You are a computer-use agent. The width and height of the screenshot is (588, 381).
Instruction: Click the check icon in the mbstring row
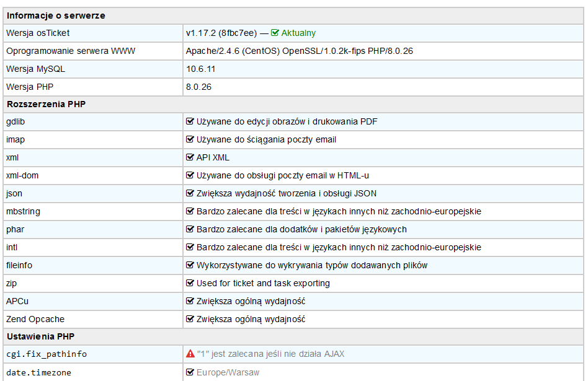coord(190,211)
